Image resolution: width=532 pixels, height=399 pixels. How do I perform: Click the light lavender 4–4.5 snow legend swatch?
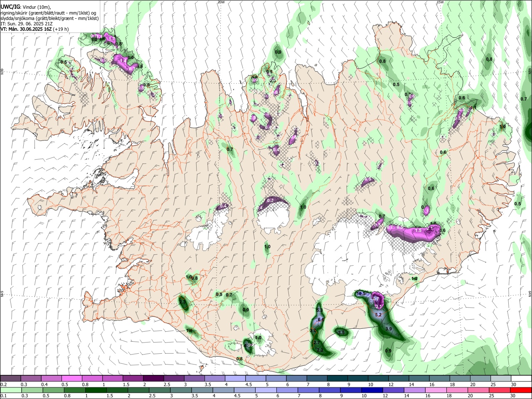tap(235, 378)
